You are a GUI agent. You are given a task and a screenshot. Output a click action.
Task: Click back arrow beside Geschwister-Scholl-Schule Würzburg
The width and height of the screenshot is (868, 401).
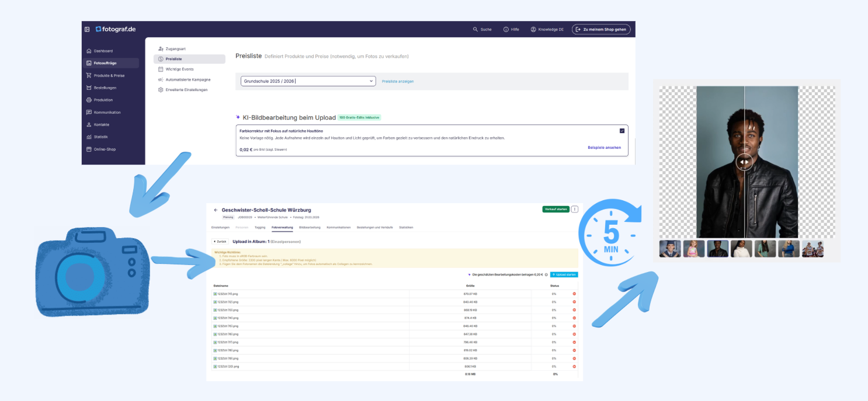(x=216, y=210)
